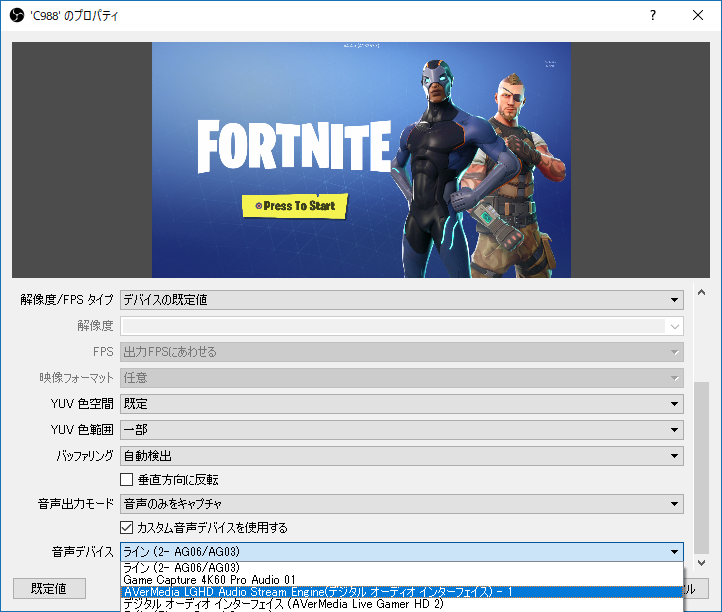Select デジタル オーディオ インターフェイス (AVerMedia Live Gamer HD 2)
This screenshot has height=612, width=722.
coord(402,604)
